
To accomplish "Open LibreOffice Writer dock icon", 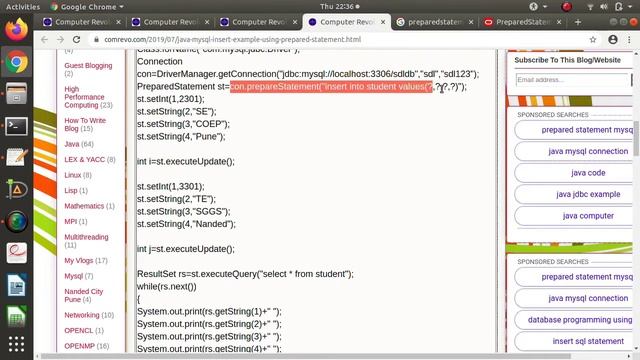I will tap(16, 285).
